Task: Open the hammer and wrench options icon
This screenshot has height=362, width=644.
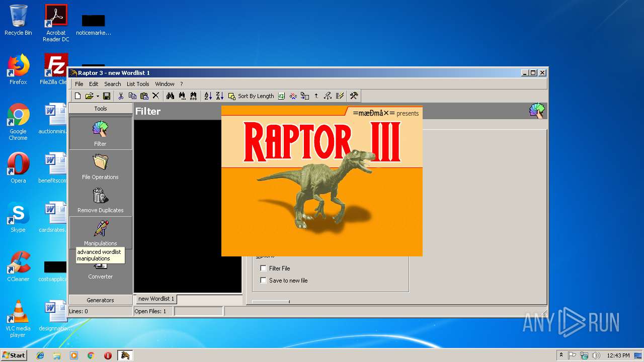Action: [354, 96]
